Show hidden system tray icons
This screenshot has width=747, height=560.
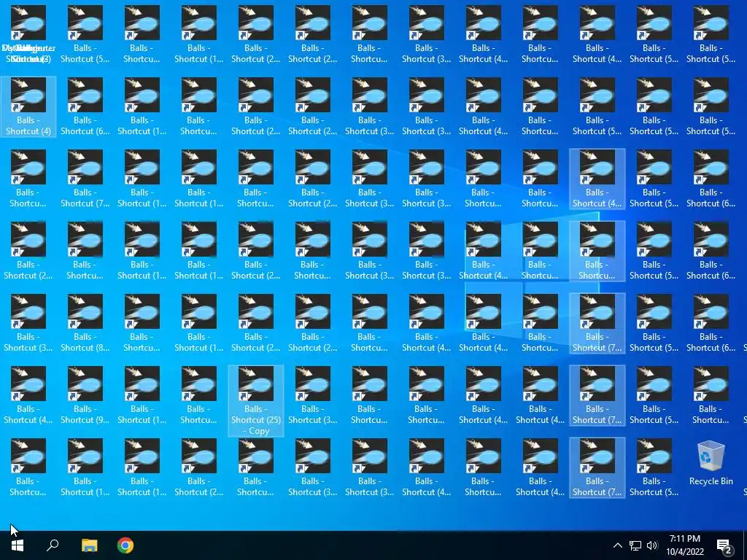coord(617,545)
